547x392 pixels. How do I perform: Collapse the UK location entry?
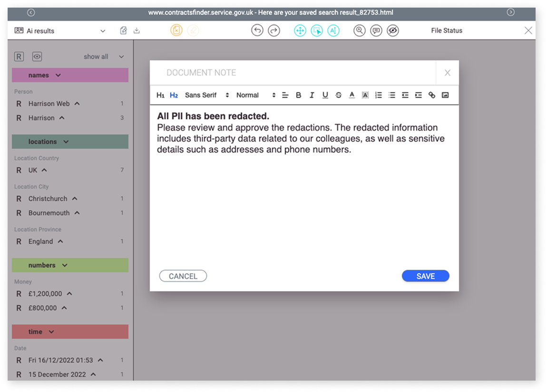pyautogui.click(x=44, y=170)
